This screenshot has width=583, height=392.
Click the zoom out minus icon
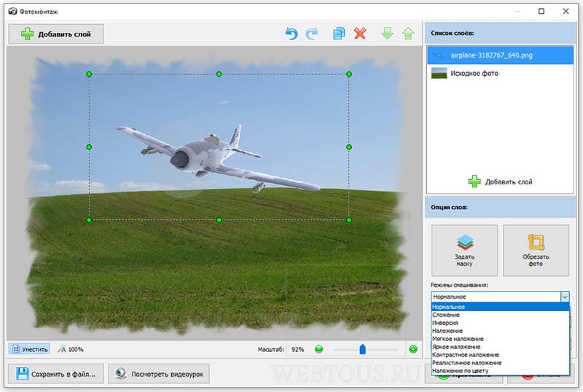(x=318, y=349)
